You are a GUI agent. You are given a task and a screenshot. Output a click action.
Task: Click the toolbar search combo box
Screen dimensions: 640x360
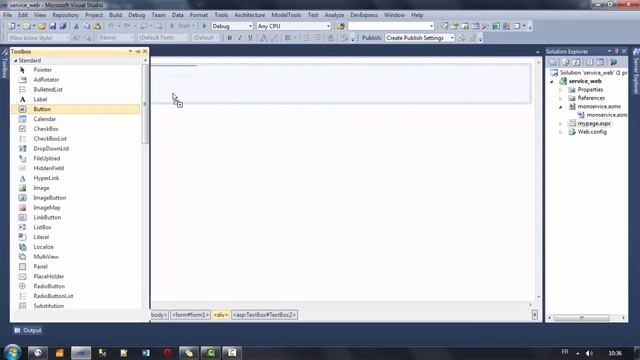pyautogui.click(x=391, y=26)
